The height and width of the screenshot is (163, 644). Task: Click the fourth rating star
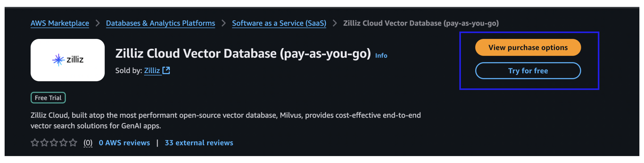click(x=63, y=142)
